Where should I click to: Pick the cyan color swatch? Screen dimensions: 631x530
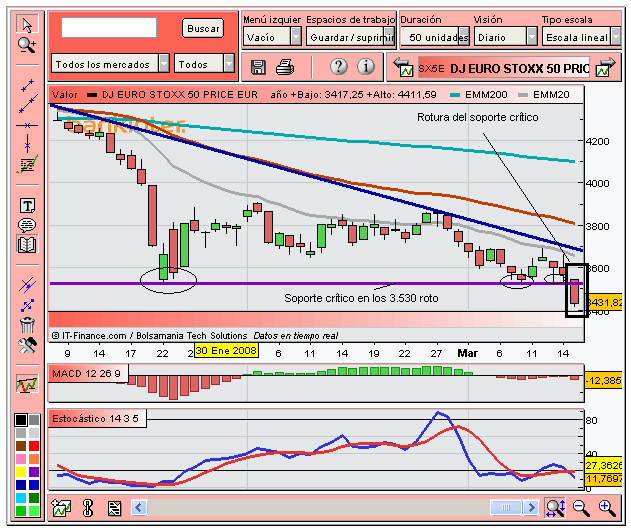[21, 498]
